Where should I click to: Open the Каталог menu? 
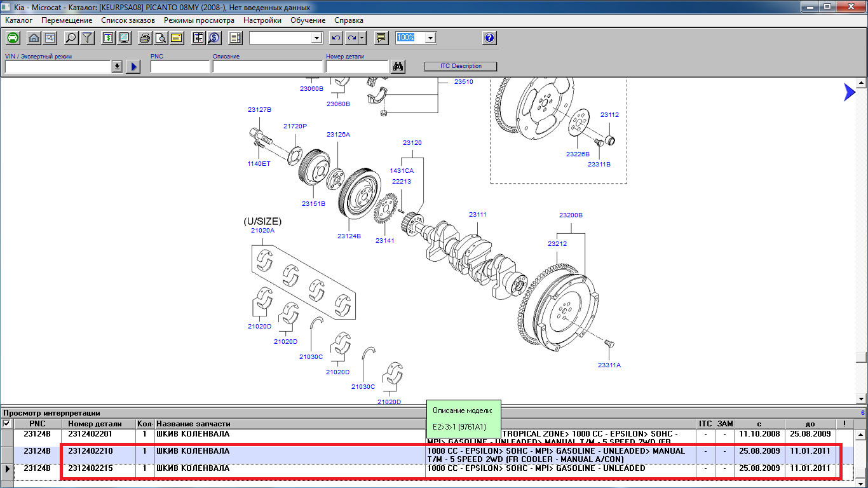18,20
